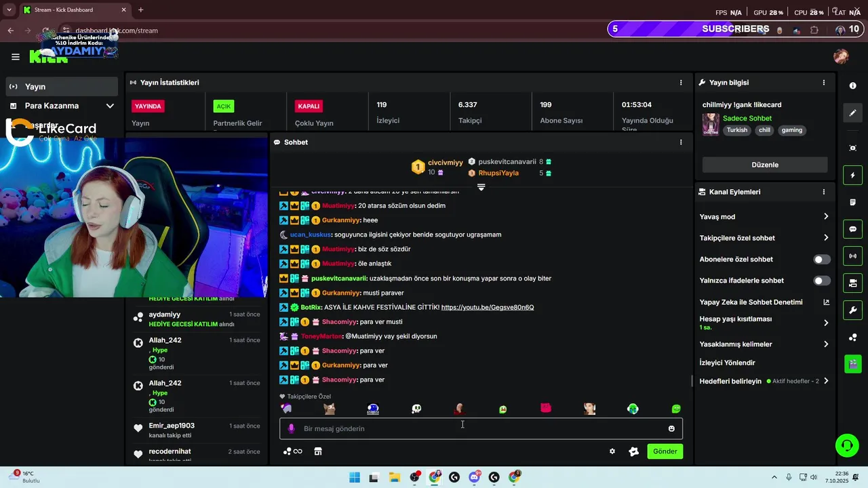868x488 pixels.
Task: Expand Yasaklanmış kelimeler settings
Action: (x=826, y=344)
